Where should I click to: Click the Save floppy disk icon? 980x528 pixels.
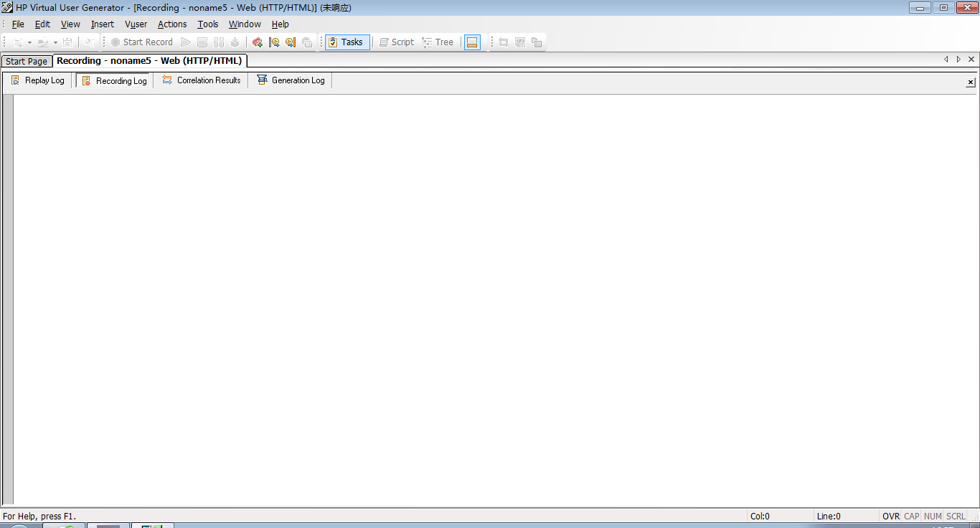(67, 42)
